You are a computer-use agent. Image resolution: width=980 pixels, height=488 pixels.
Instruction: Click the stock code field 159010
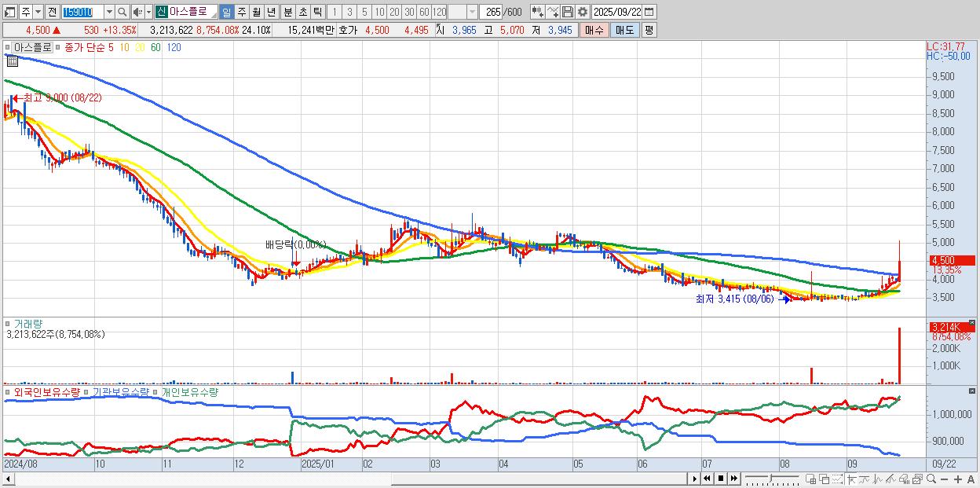tap(82, 12)
